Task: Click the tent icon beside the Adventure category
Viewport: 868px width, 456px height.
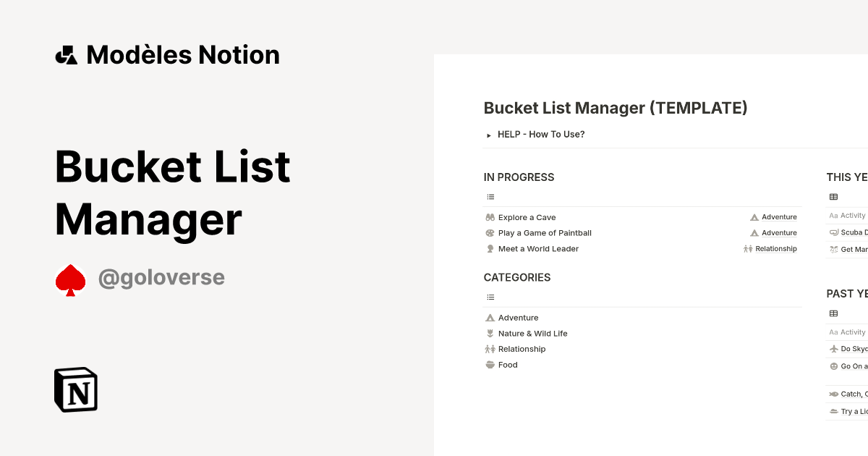Action: coord(490,317)
